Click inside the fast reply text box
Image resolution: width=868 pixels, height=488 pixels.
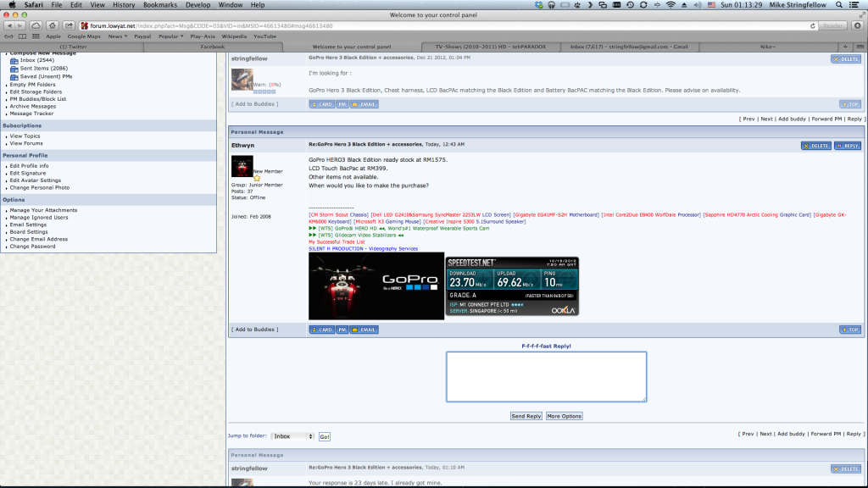[x=546, y=377]
